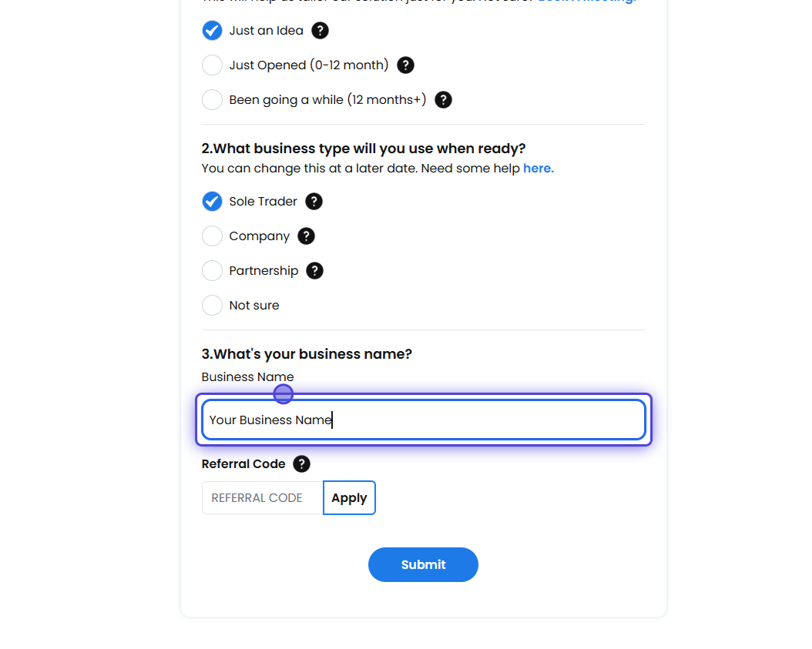Select Been going a while radio
812x649 pixels.
coord(212,100)
